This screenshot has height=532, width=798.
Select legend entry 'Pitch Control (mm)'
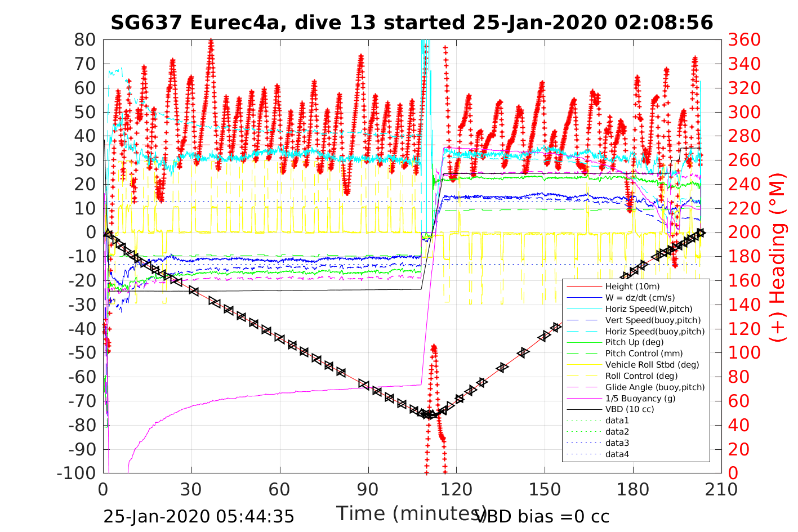pos(644,354)
